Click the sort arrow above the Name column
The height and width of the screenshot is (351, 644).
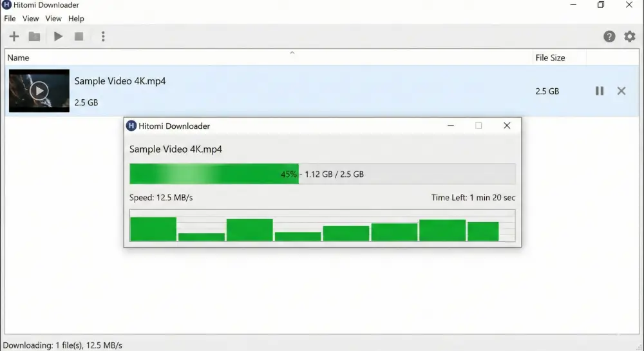(x=292, y=53)
